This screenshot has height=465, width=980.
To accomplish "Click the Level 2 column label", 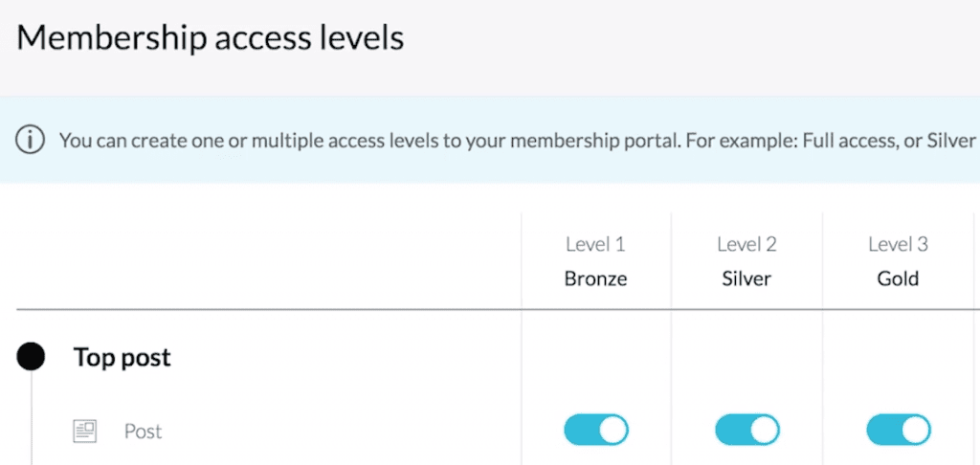I will (x=746, y=244).
